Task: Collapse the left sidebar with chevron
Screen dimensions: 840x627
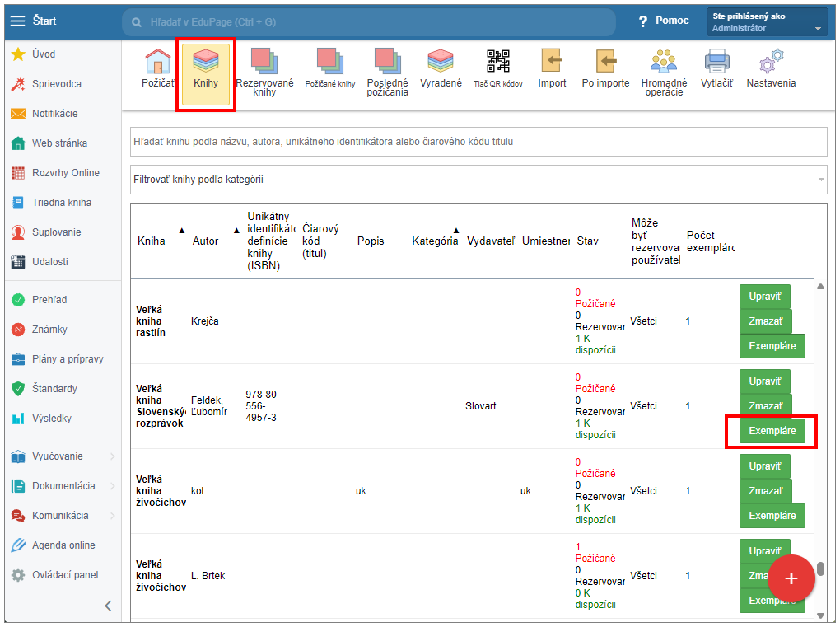Action: [108, 606]
